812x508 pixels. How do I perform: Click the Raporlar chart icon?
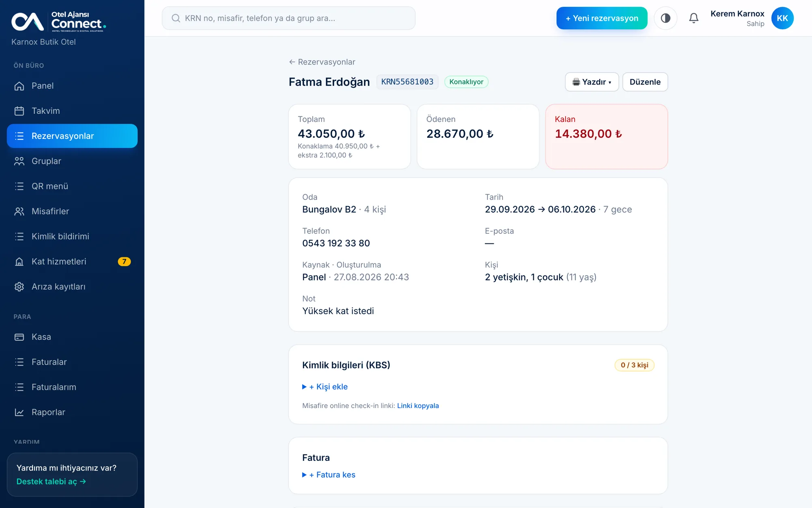tap(19, 412)
